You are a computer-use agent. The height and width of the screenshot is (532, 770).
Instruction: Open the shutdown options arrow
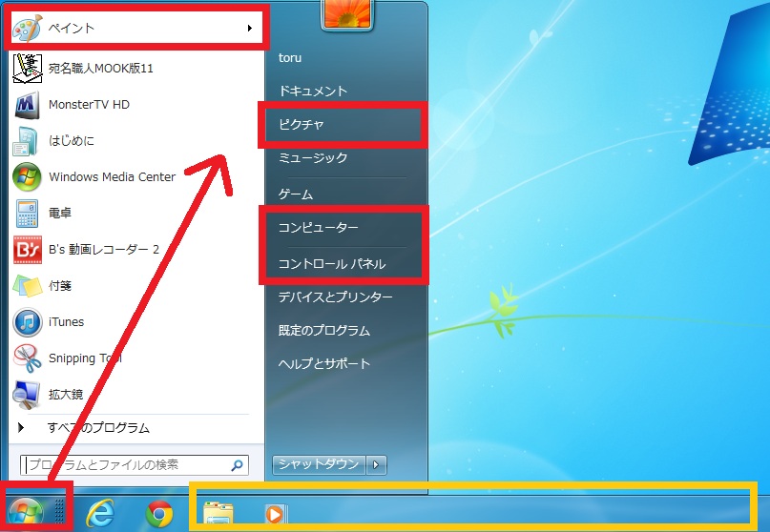pyautogui.click(x=376, y=464)
